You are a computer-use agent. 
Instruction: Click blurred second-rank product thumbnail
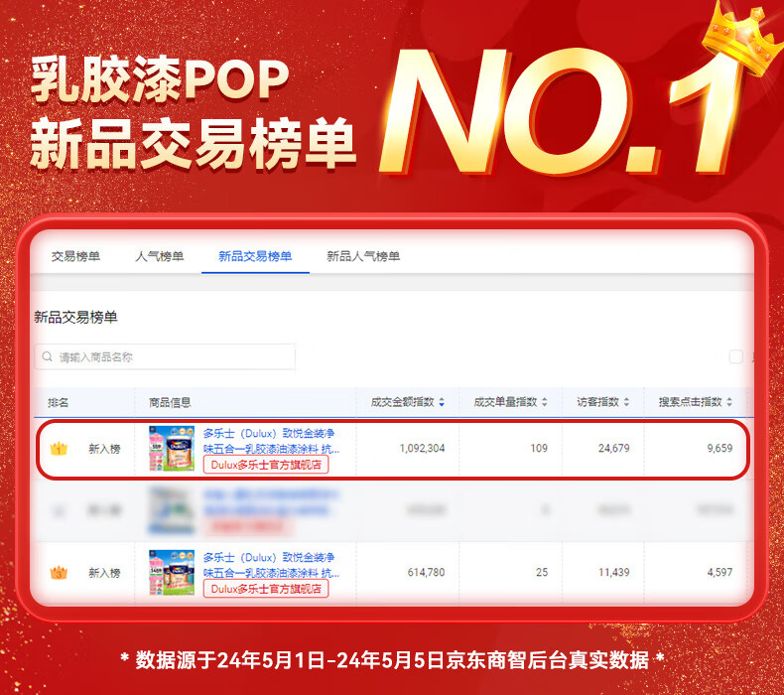pos(172,510)
